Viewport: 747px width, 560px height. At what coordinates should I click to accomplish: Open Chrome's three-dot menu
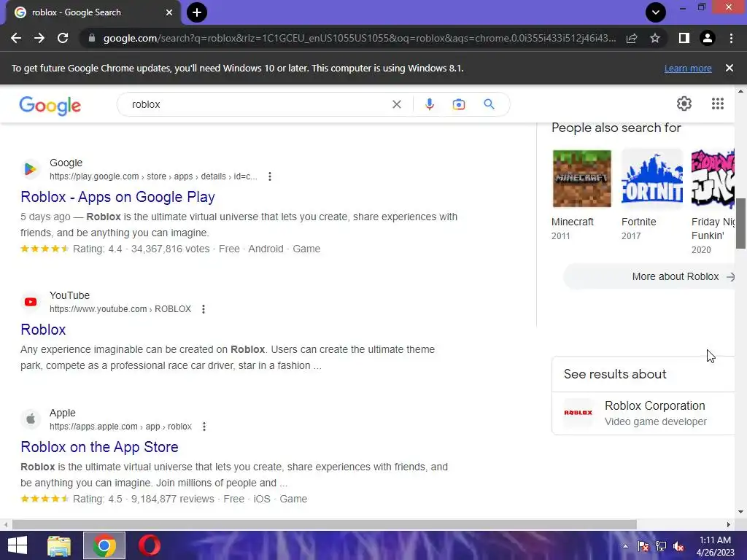731,38
